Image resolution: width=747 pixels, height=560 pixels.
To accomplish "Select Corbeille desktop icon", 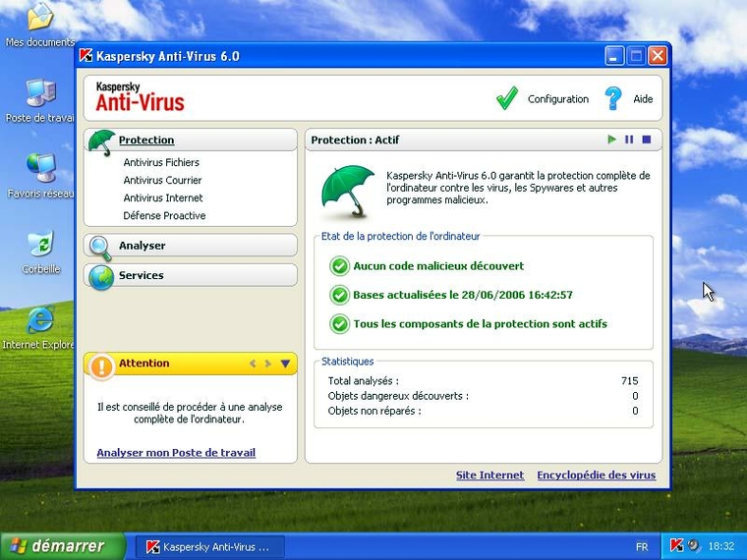I will coord(40,252).
